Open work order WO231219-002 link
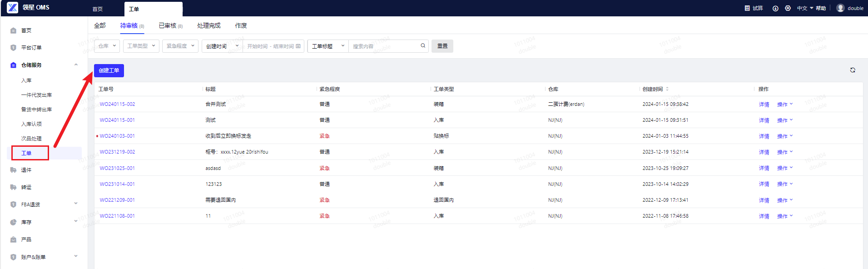Viewport: 868px width, 269px height. [x=117, y=152]
